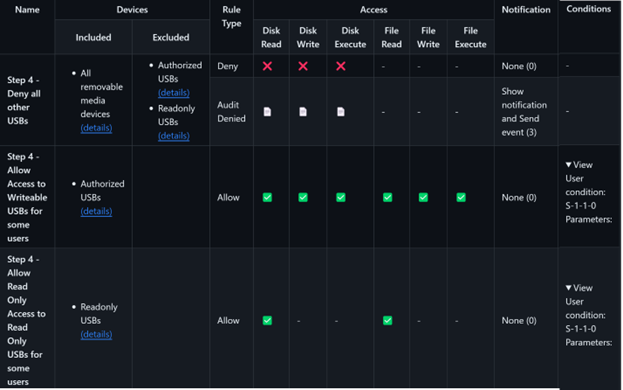This screenshot has height=390, width=623.
Task: Click File Read checkmark in Read Only USBs row
Action: (x=387, y=320)
